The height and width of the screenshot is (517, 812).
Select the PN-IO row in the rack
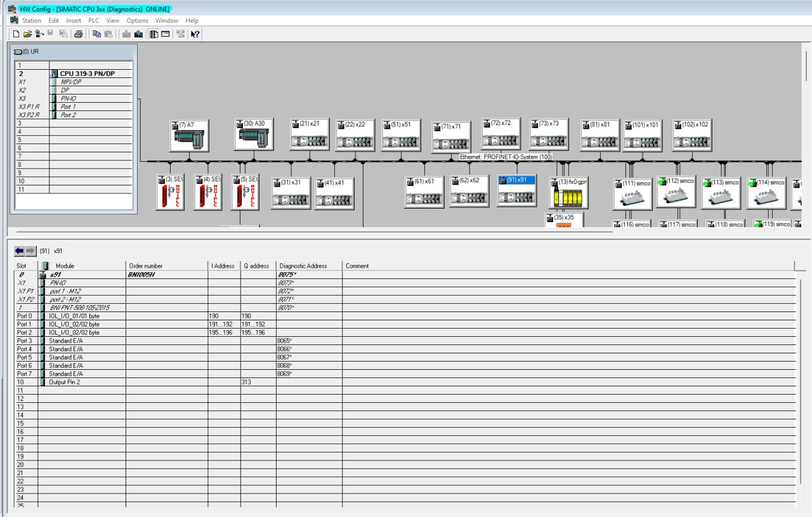[x=74, y=98]
